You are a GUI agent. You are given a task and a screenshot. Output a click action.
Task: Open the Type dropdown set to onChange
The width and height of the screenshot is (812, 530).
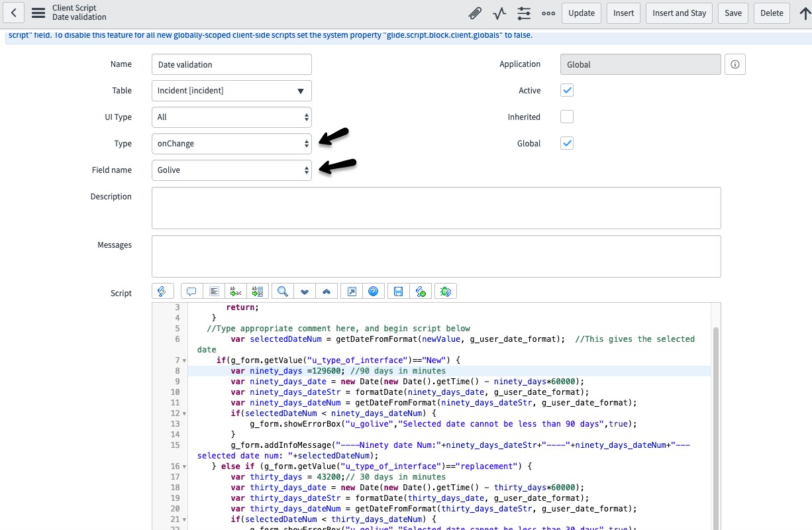(x=231, y=144)
